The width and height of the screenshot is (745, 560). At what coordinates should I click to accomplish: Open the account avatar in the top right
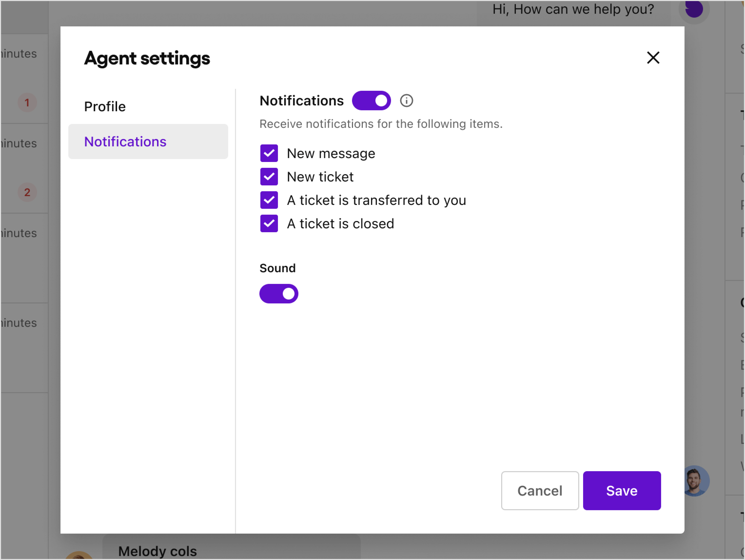(x=694, y=9)
